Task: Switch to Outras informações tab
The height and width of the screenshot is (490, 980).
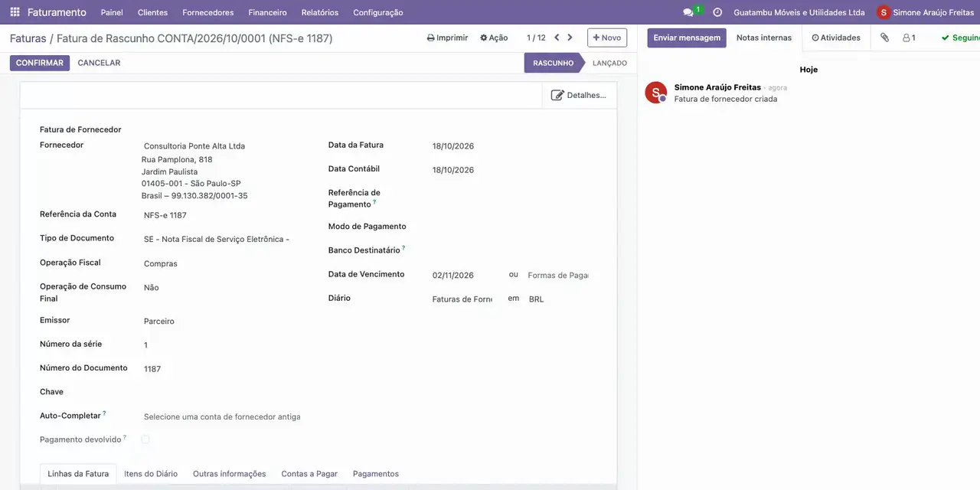Action: (230, 474)
